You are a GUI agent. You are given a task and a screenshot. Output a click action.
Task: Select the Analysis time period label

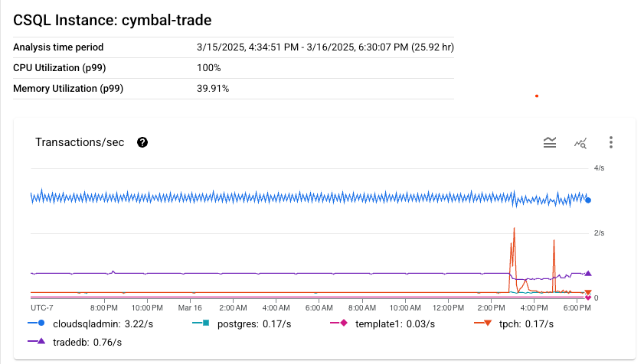point(58,47)
